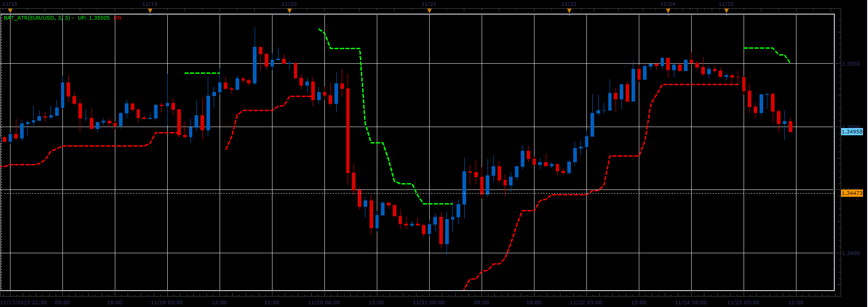
Task: Click the 11/21 00:00 time axis label
Action: [429, 302]
